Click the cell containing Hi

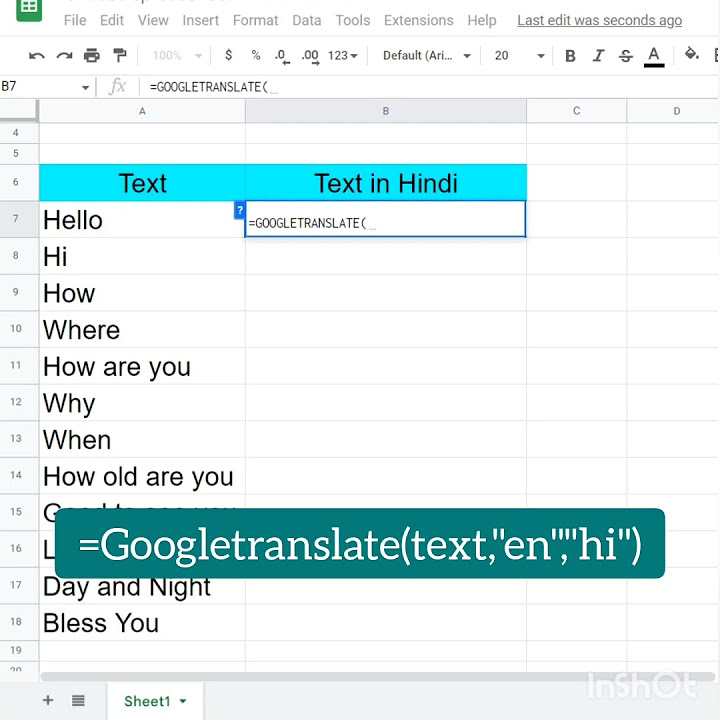(x=142, y=256)
